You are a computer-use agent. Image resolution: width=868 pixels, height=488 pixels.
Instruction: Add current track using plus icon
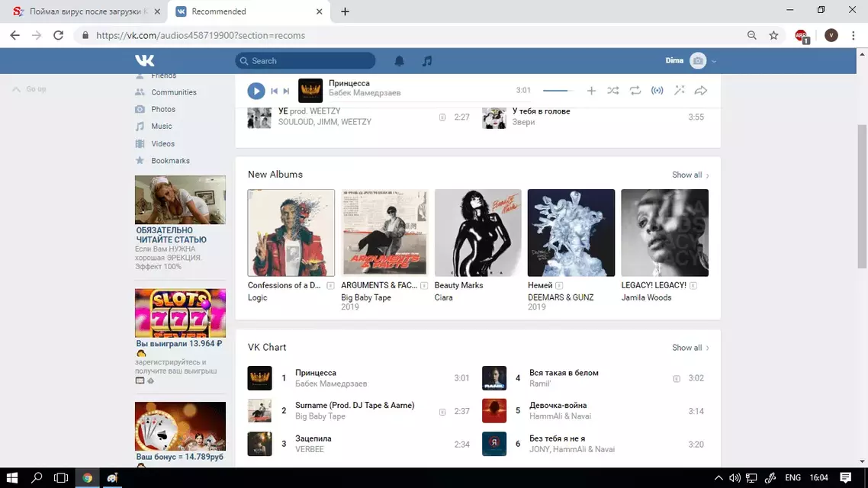coord(591,91)
